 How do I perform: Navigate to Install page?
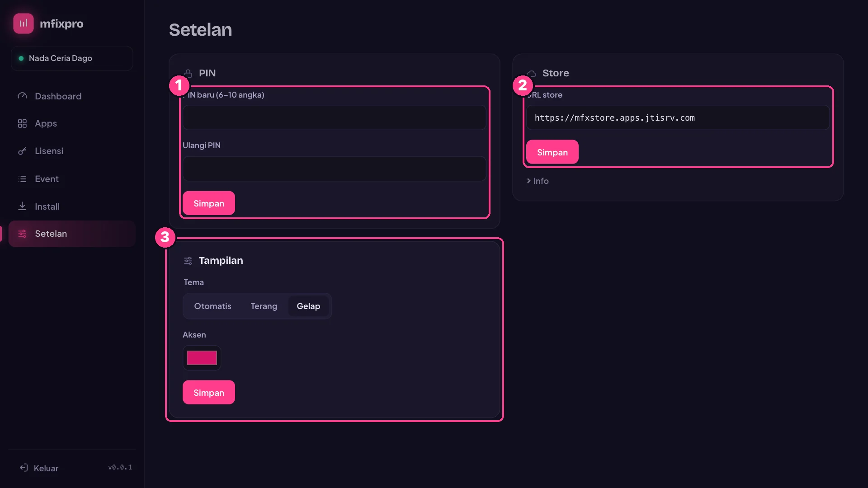72,206
